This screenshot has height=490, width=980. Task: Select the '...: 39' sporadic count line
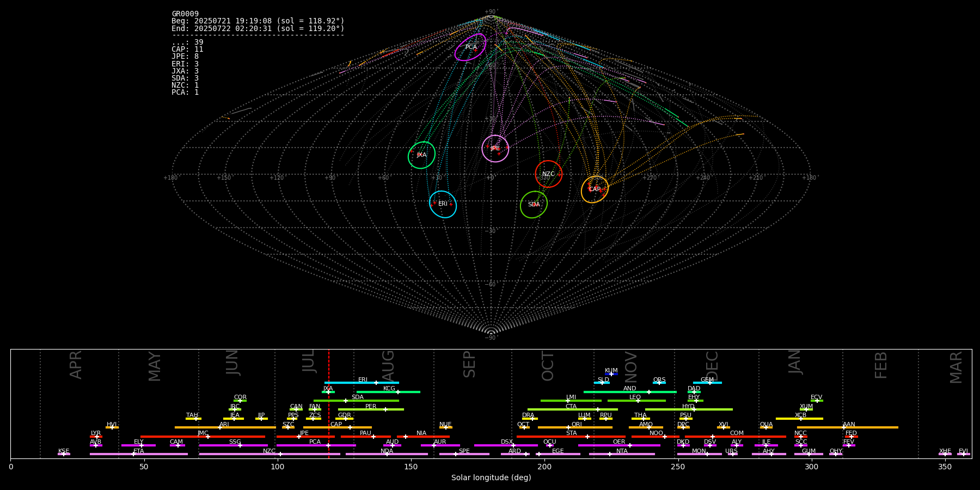[x=187, y=42]
